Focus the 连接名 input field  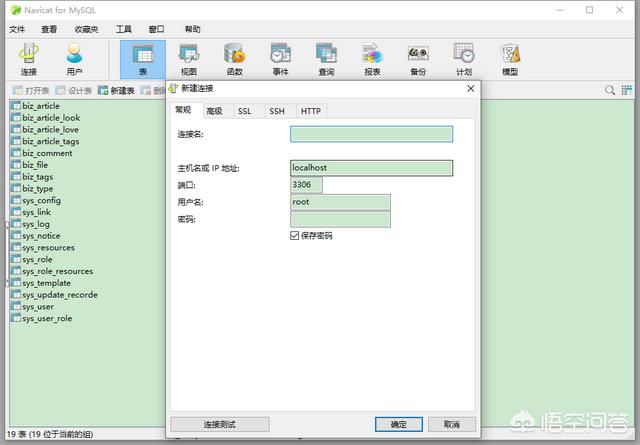tap(371, 134)
